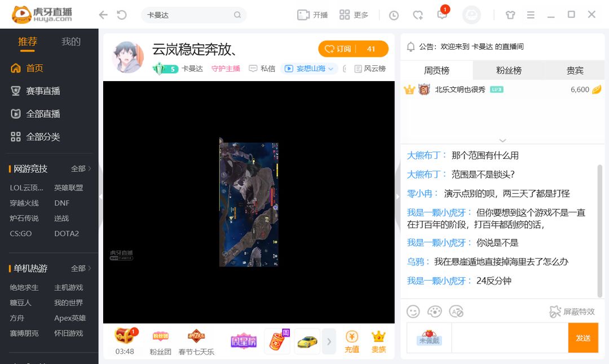Open 私信 private message
The image size is (609, 364).
(262, 69)
